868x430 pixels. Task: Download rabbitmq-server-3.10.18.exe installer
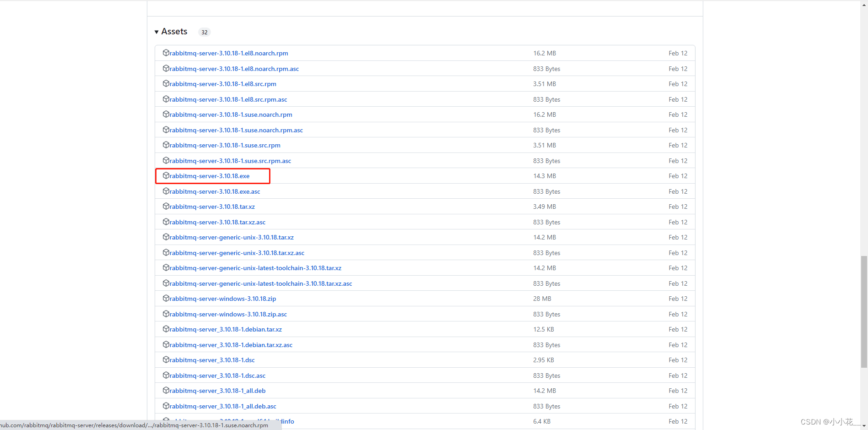coord(210,176)
